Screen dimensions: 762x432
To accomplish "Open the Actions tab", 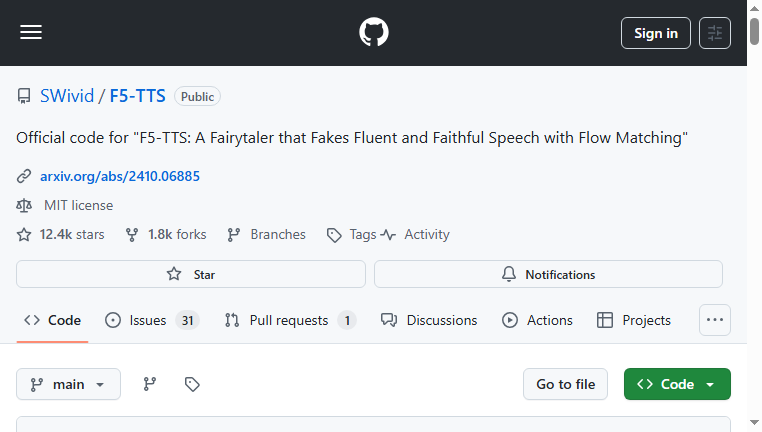I will (537, 320).
